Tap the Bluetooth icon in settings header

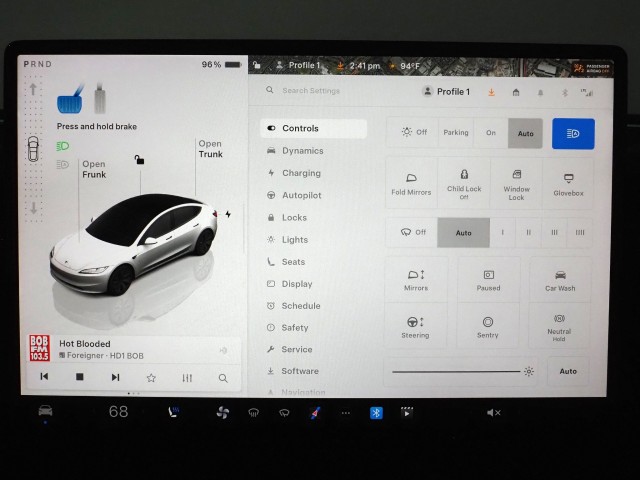click(565, 93)
